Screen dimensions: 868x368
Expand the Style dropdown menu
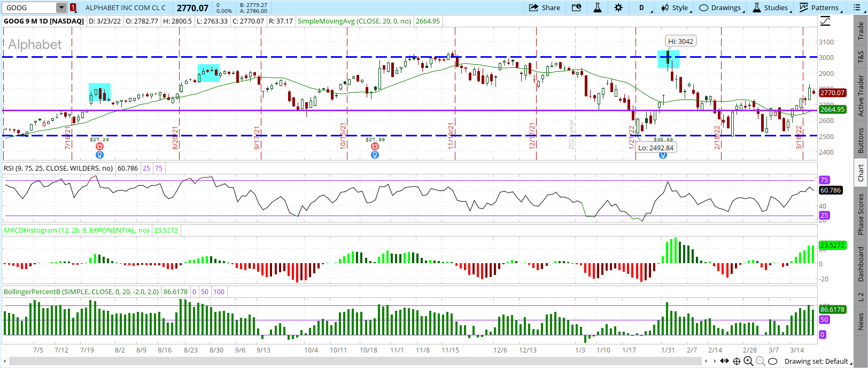[x=676, y=7]
